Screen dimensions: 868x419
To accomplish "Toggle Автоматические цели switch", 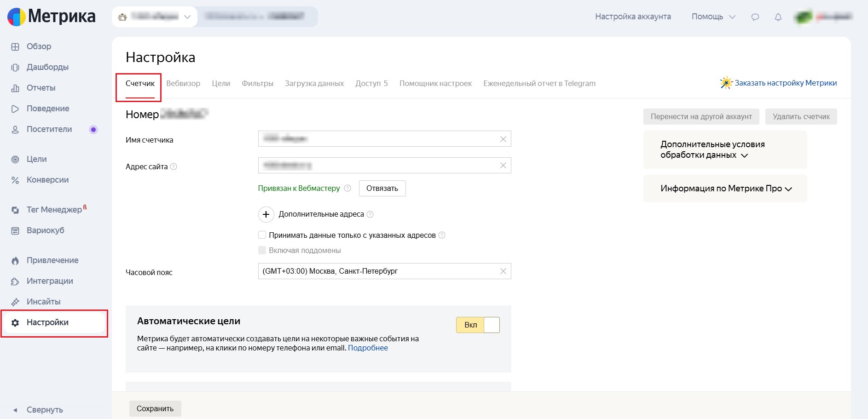I will (x=478, y=325).
